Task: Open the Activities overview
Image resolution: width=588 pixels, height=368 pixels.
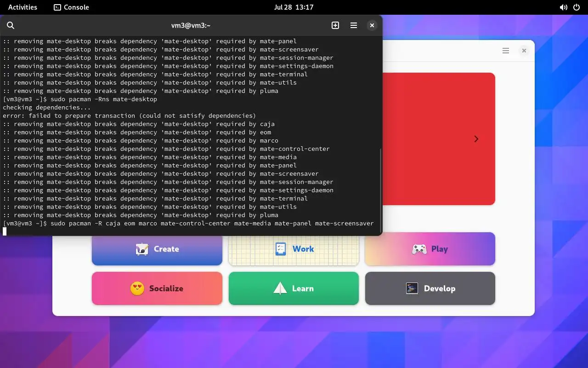Action: coord(23,7)
